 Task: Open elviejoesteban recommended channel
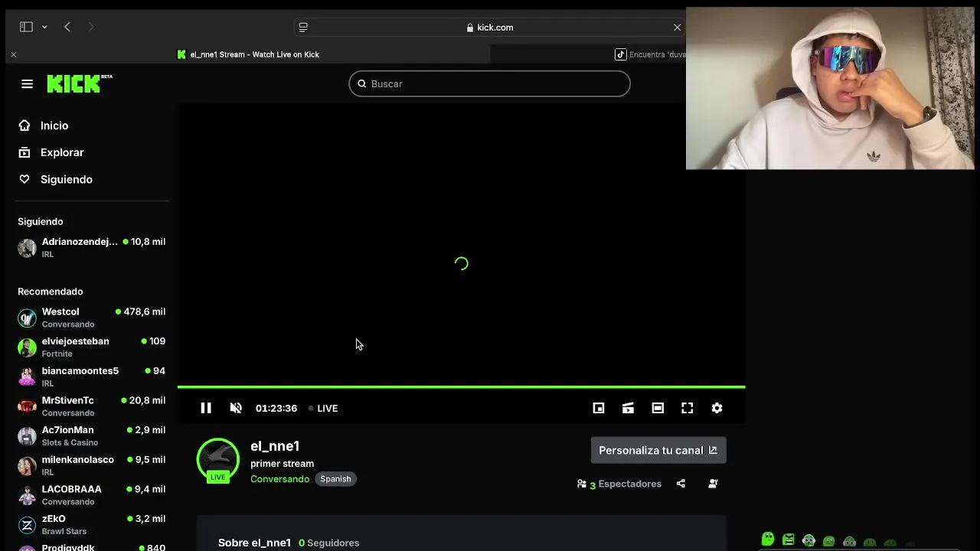click(92, 347)
